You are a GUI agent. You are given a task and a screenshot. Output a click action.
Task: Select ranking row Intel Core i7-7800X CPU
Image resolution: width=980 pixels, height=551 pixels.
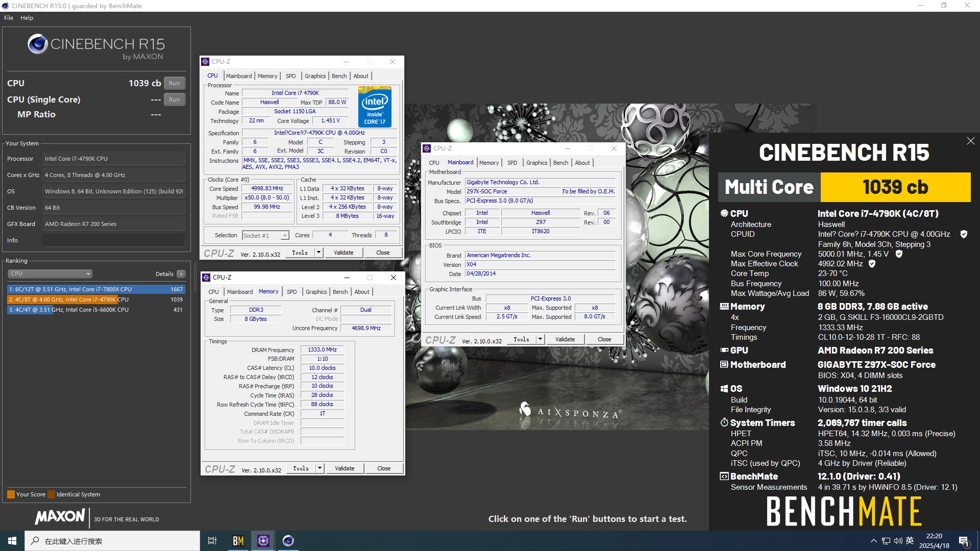[96, 289]
